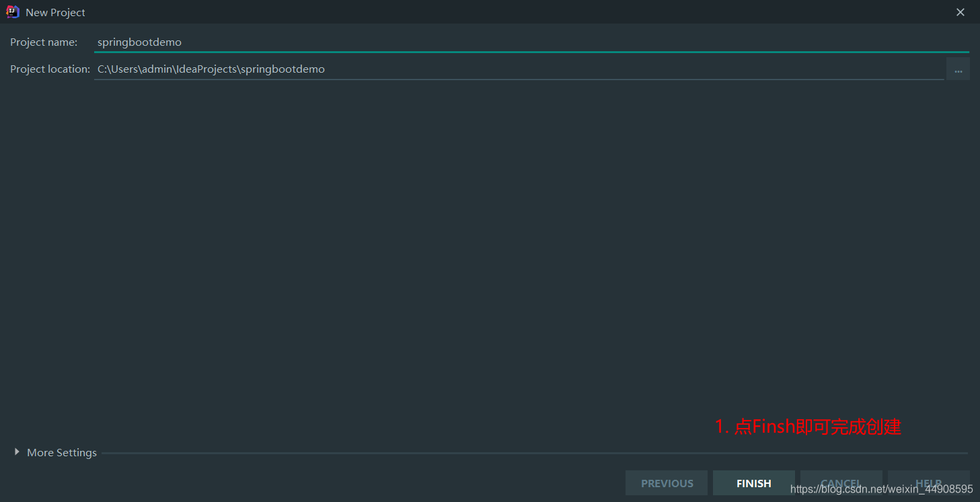This screenshot has width=980, height=502.
Task: Click the Finish button
Action: click(754, 483)
